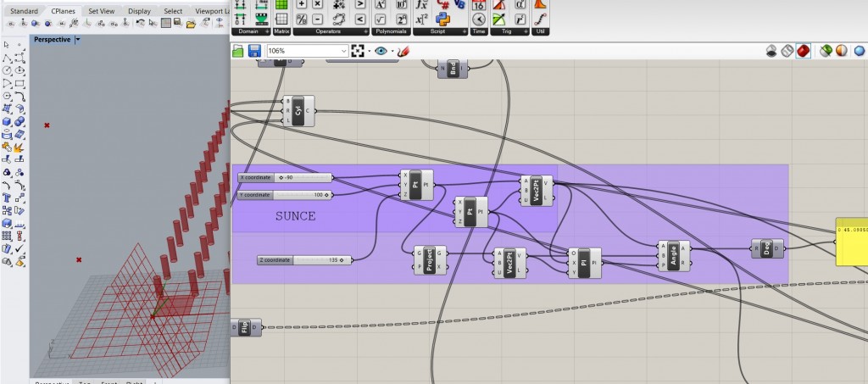868x384 pixels.
Task: Select the Bnd bounds component
Action: [x=453, y=69]
